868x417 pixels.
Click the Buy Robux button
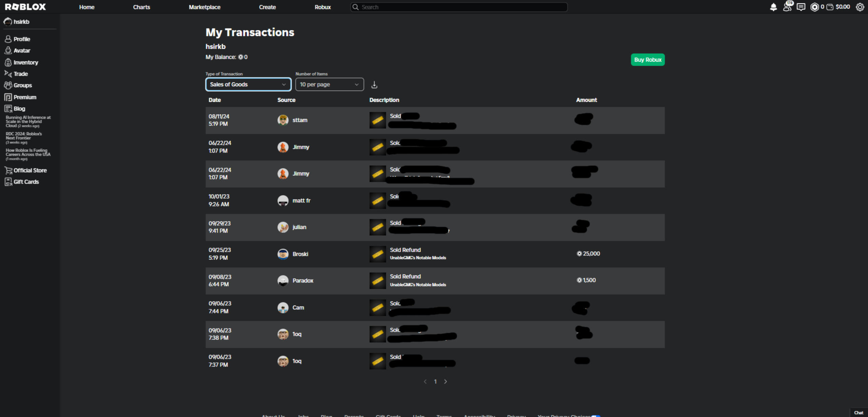pyautogui.click(x=648, y=60)
